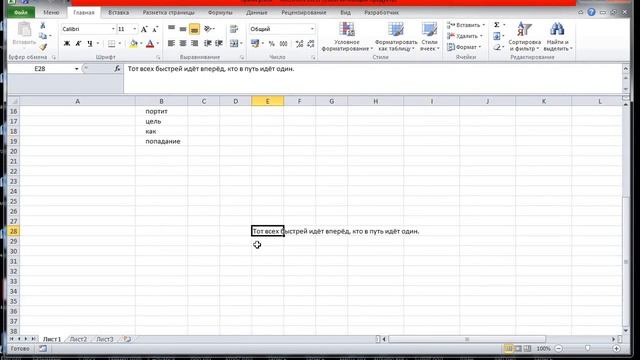This screenshot has width=640, height=360.
Task: Click AutoSum sigma icon
Action: coord(497,25)
